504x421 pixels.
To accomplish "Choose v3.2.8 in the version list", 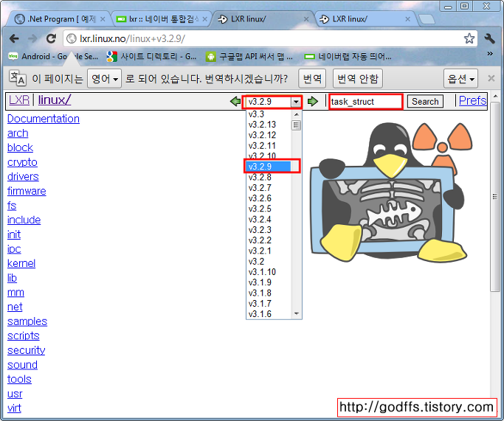I will [269, 177].
